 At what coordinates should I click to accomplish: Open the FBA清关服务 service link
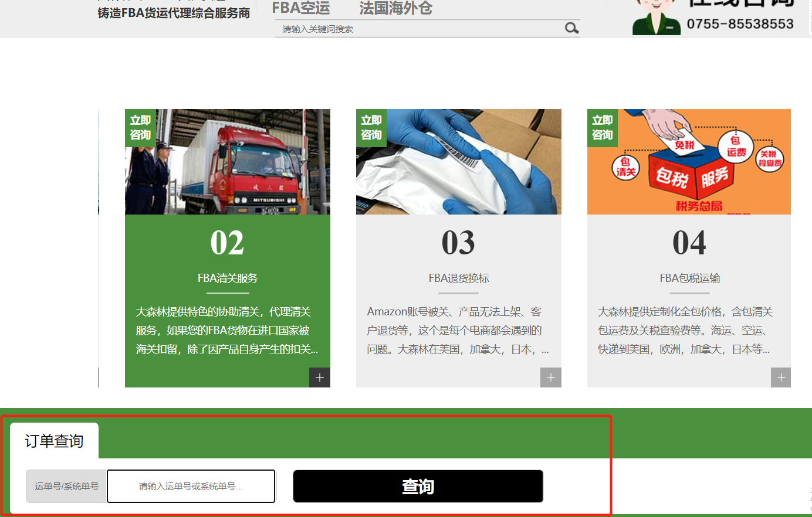click(227, 278)
